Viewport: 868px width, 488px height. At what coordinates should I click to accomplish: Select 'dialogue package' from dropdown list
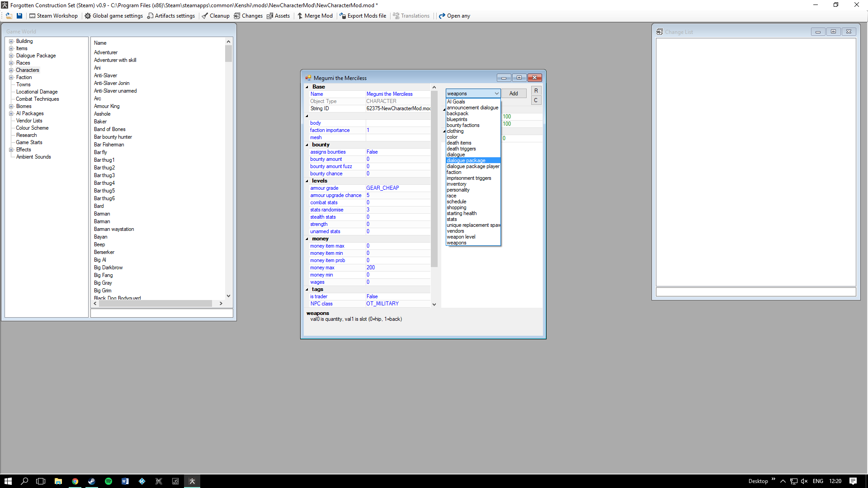point(466,160)
